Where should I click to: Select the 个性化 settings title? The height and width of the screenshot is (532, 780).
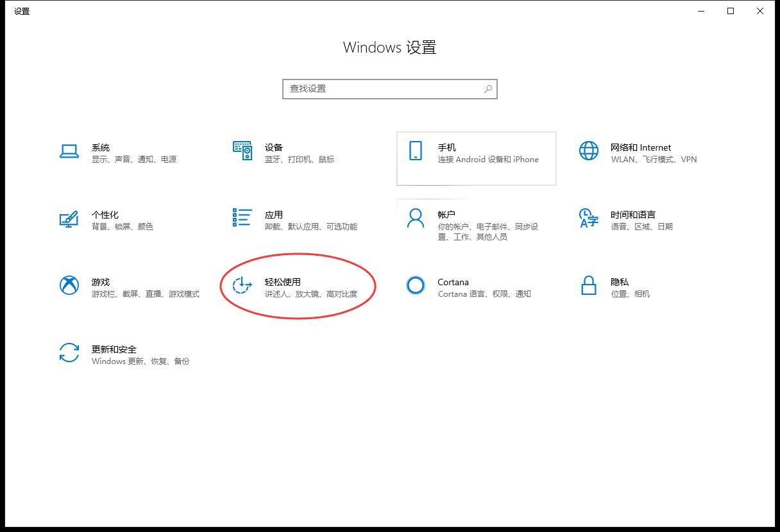(105, 215)
